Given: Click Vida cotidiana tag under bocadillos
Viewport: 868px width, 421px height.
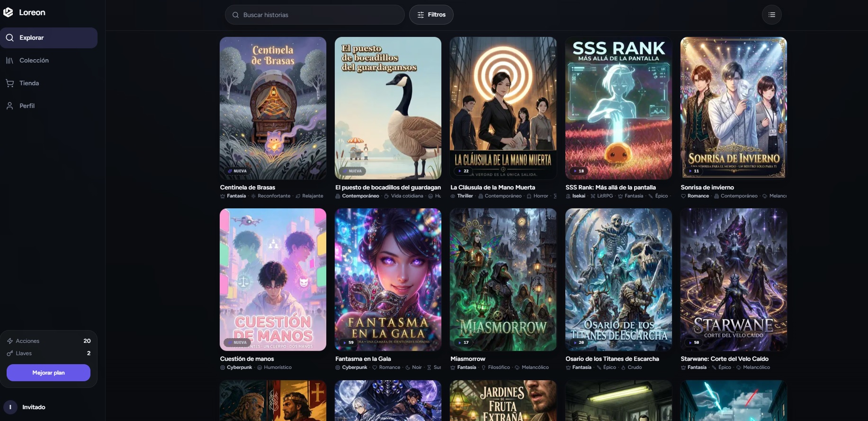Looking at the screenshot, I should (404, 196).
